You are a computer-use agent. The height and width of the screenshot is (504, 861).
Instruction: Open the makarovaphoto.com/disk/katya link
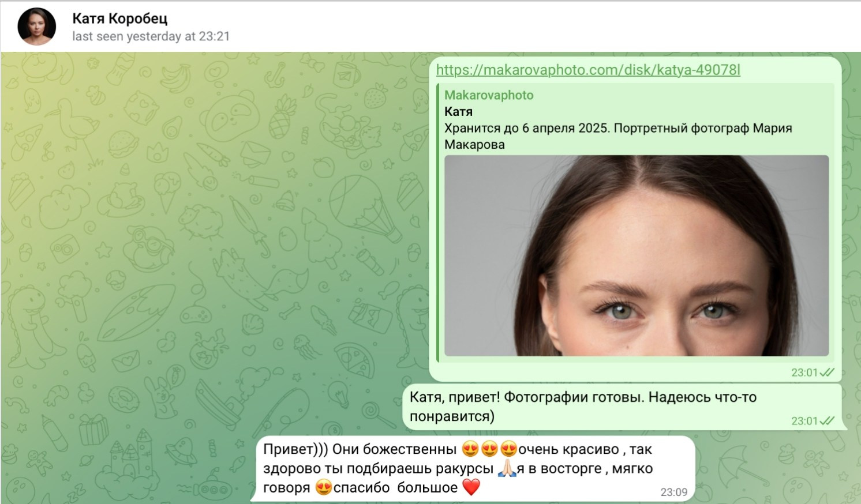coord(587,70)
